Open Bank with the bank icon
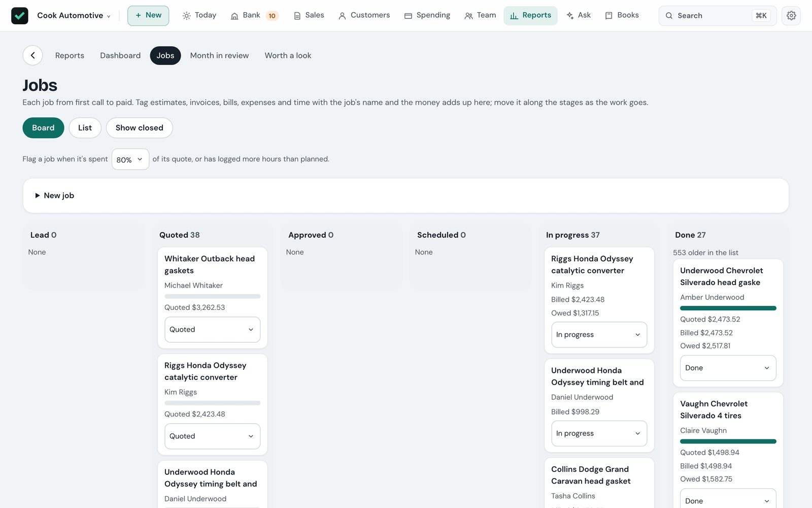Image resolution: width=812 pixels, height=508 pixels. tap(234, 16)
